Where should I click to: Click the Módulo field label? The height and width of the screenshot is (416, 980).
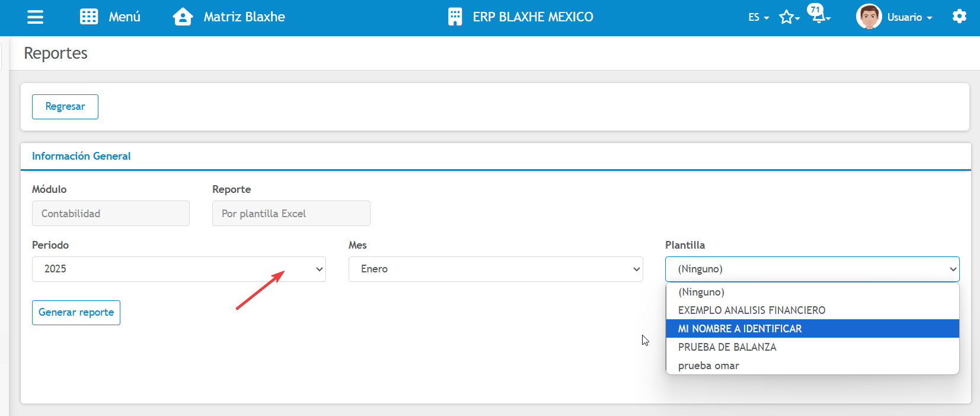tap(49, 189)
